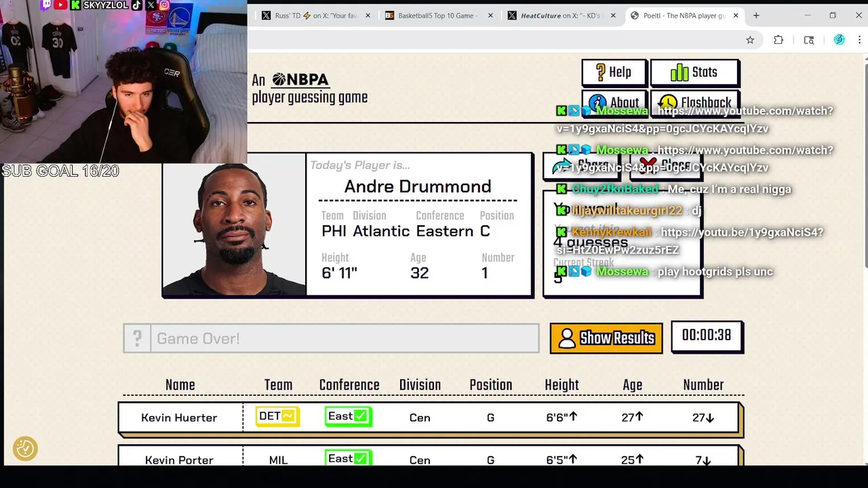Click the 'Position' table column header
Viewport: 868px width, 488px height.
point(491,385)
